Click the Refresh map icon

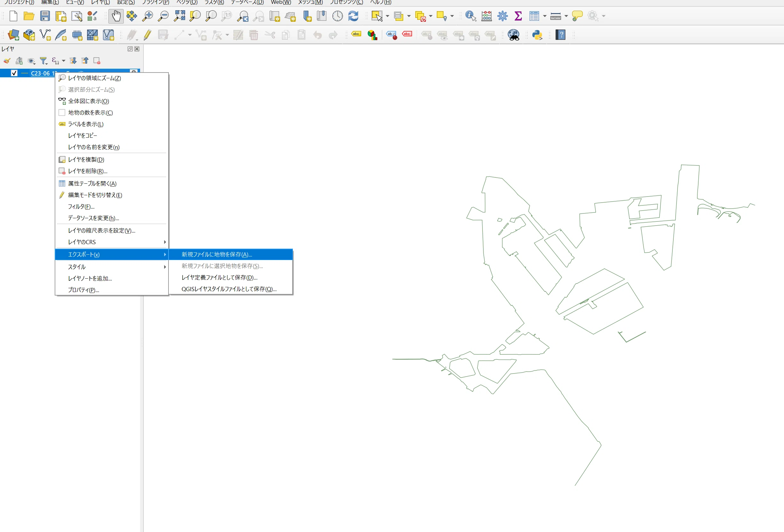pyautogui.click(x=353, y=16)
